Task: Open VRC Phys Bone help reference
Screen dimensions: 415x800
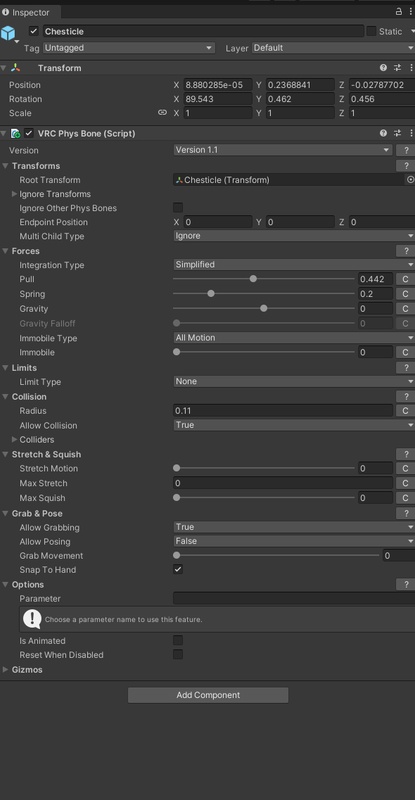Action: (x=383, y=133)
